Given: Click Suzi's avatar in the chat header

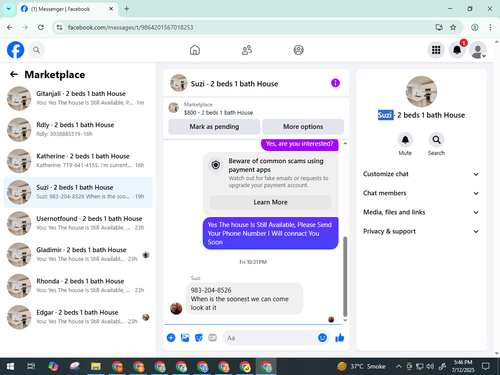Looking at the screenshot, I should (179, 83).
